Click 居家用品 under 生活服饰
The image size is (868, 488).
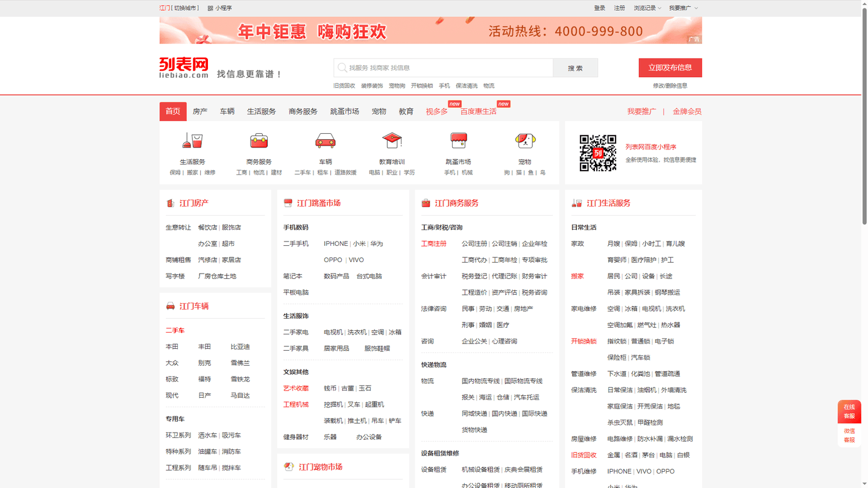tap(336, 349)
